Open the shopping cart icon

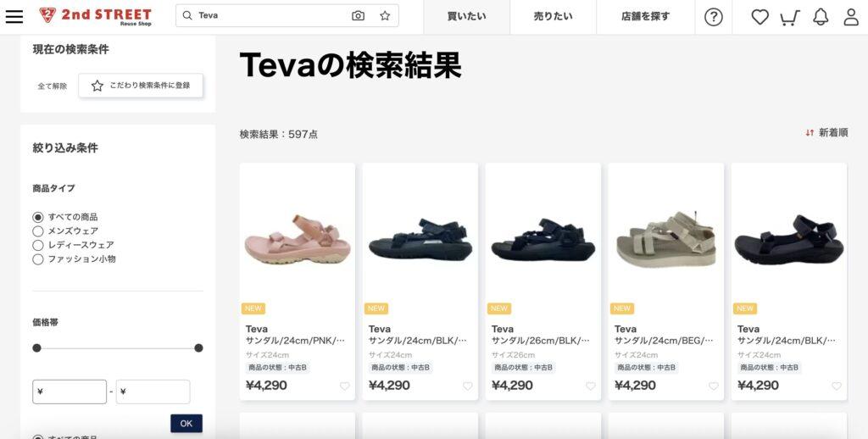pos(790,18)
